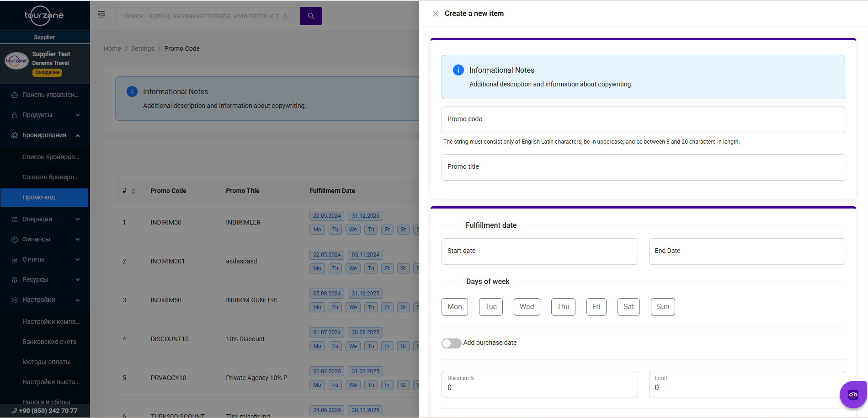Open the purple chatbot widget
The height and width of the screenshot is (418, 868).
coord(853,394)
